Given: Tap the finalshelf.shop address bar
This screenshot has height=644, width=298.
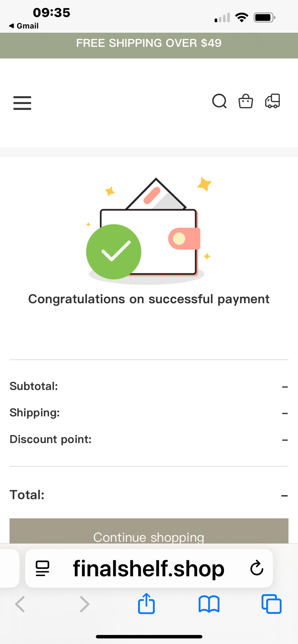Looking at the screenshot, I should pos(149,568).
